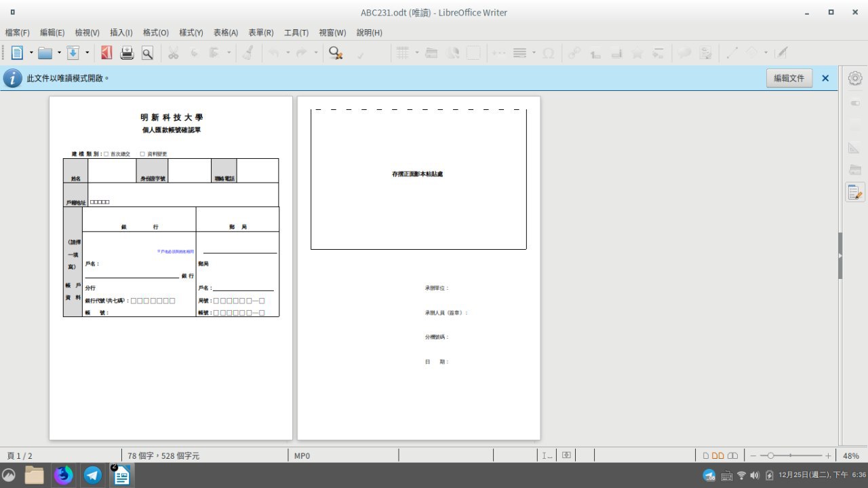The image size is (868, 488).
Task: Expand Save options dropdown arrow
Action: click(87, 53)
